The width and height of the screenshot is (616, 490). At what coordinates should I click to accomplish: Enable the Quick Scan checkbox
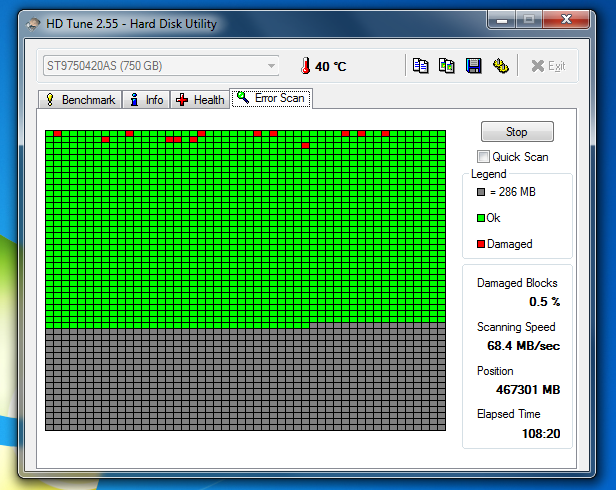click(x=483, y=157)
